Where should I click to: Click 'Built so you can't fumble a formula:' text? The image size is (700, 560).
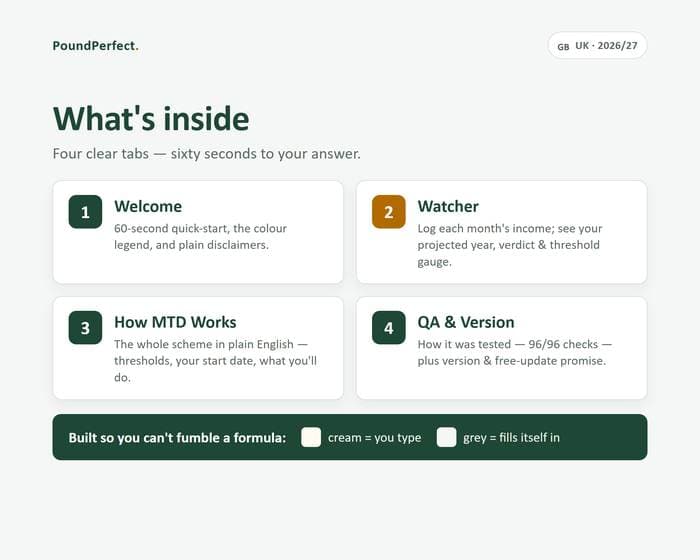pos(177,438)
